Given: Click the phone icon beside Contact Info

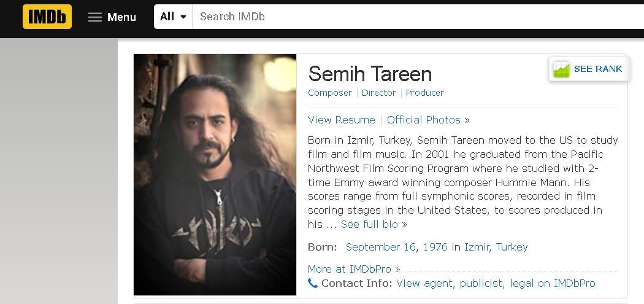Looking at the screenshot, I should (313, 284).
